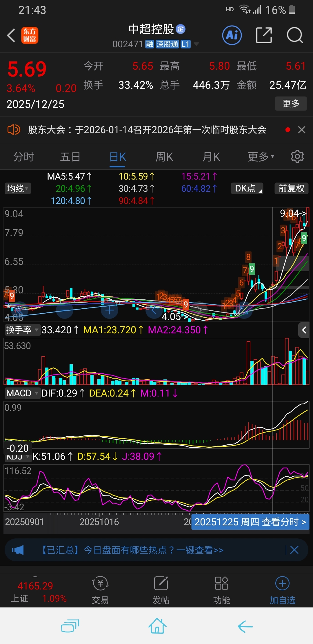
Task: Tap the back arrow icon
Action: click(11, 35)
